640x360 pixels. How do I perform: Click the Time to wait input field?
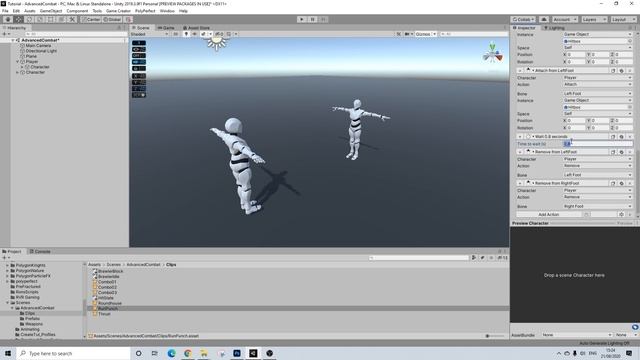pos(597,144)
